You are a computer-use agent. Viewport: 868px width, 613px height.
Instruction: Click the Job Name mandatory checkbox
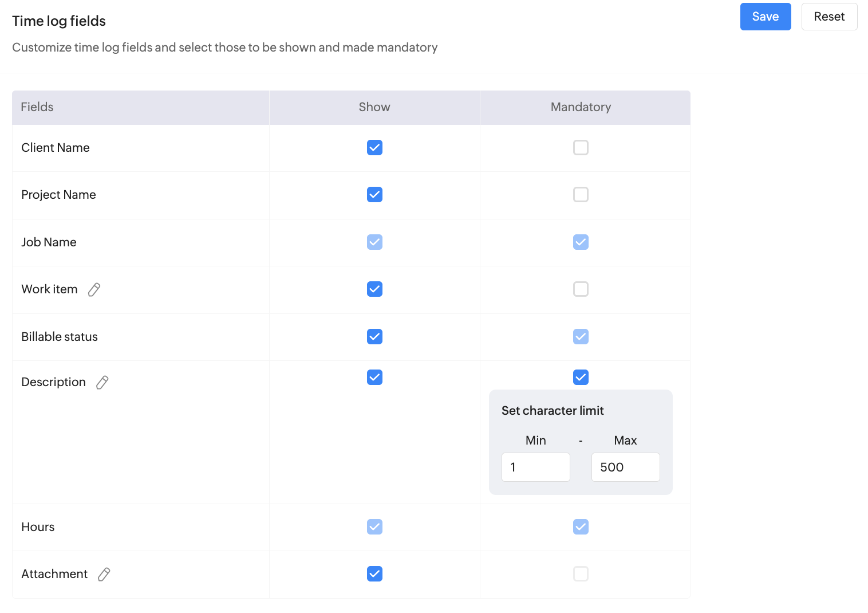tap(581, 242)
